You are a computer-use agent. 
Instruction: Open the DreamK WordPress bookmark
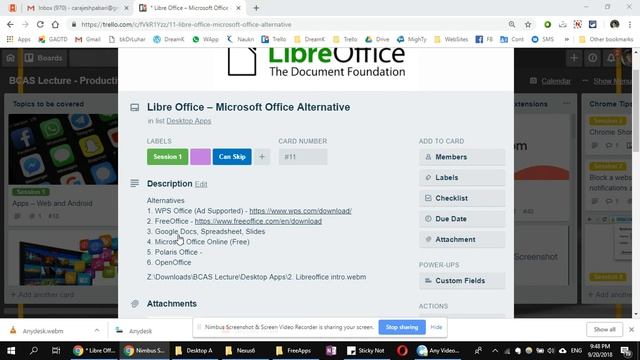tap(169, 39)
